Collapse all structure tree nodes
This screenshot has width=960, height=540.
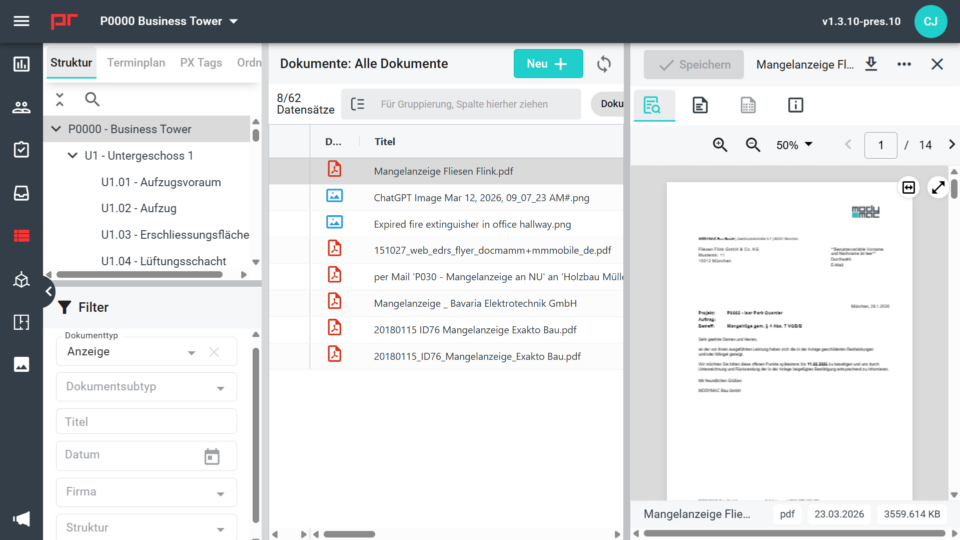pyautogui.click(x=60, y=99)
